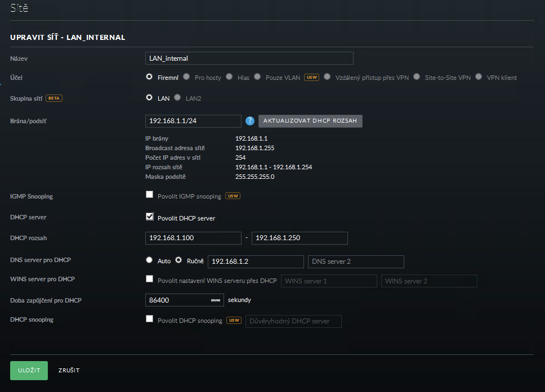The image size is (545, 392).
Task: Focus the DHCP range start field
Action: 193,238
